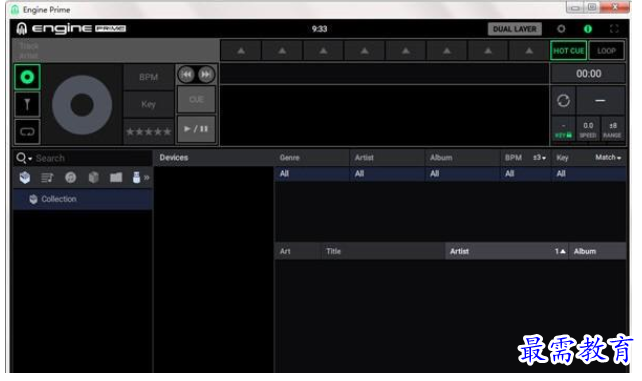
Task: Expand more source icons chevron
Action: tap(147, 178)
